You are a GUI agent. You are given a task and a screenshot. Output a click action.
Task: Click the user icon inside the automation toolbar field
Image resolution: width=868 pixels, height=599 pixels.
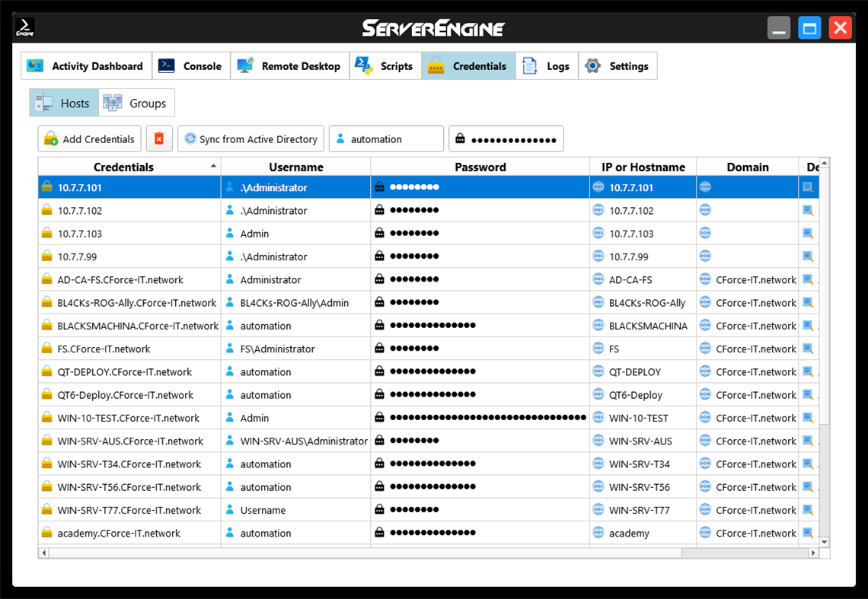click(x=340, y=139)
